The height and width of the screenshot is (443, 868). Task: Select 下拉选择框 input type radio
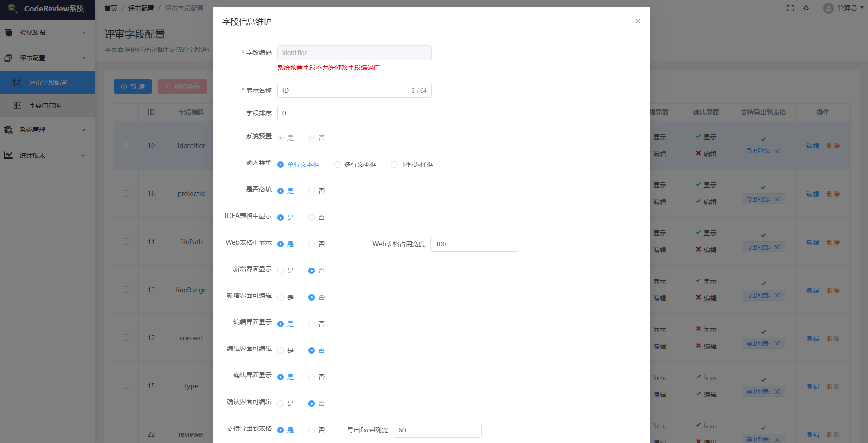[x=394, y=164]
